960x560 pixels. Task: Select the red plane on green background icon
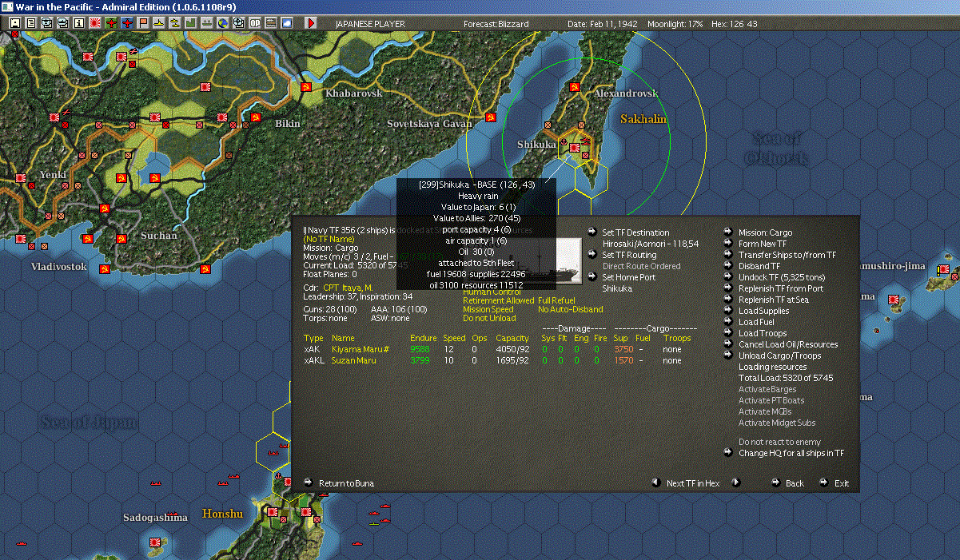[111, 24]
